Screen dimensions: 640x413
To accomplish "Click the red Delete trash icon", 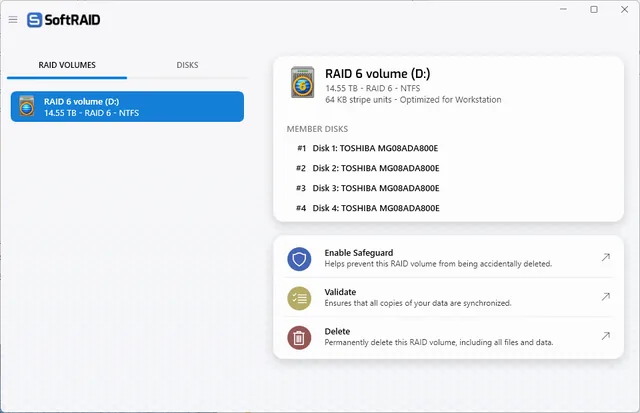I will click(x=299, y=338).
